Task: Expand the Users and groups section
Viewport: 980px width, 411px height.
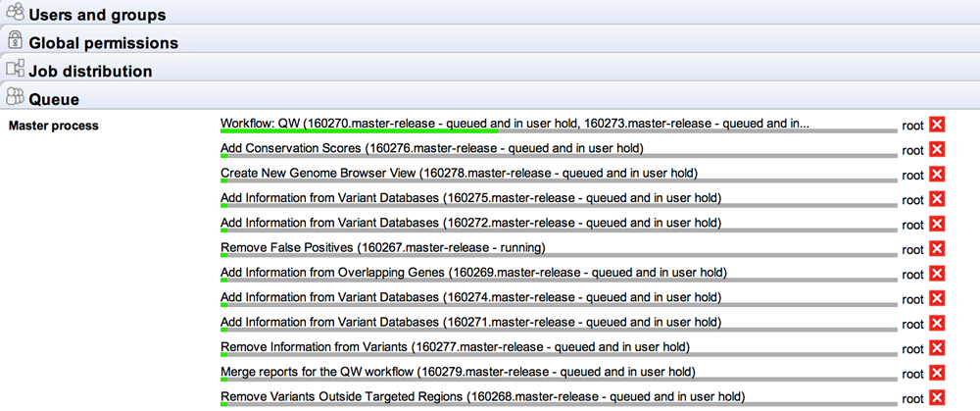Action: pyautogui.click(x=97, y=15)
